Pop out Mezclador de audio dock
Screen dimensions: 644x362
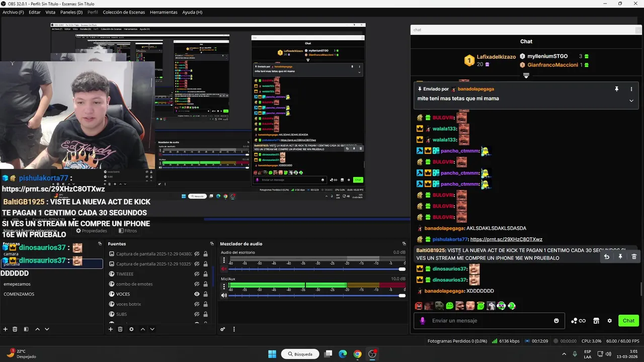(404, 244)
